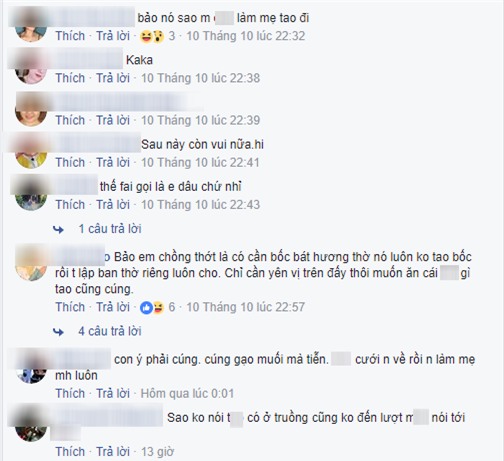The height and width of the screenshot is (461, 504).
Task: Open timestamp 'Hôm qua lúc 0:01'
Action: (187, 394)
